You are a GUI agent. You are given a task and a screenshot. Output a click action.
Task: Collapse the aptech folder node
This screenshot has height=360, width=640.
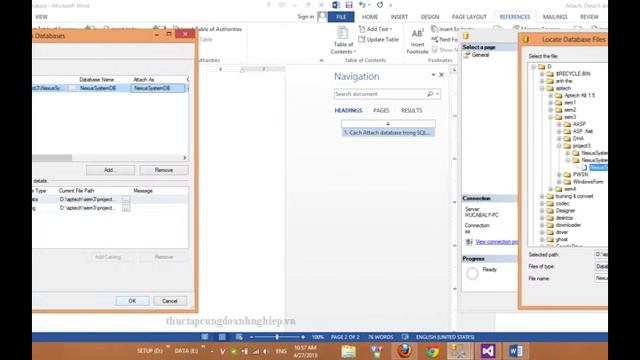(542, 88)
